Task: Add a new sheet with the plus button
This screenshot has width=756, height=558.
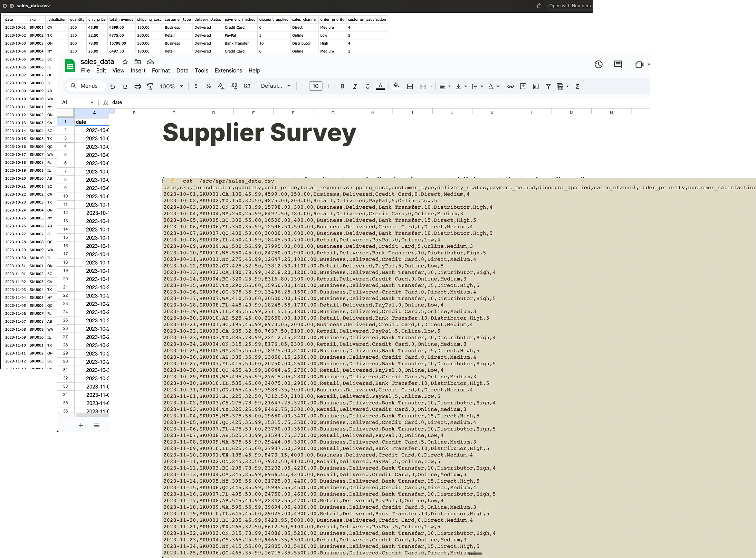Action: click(81, 425)
